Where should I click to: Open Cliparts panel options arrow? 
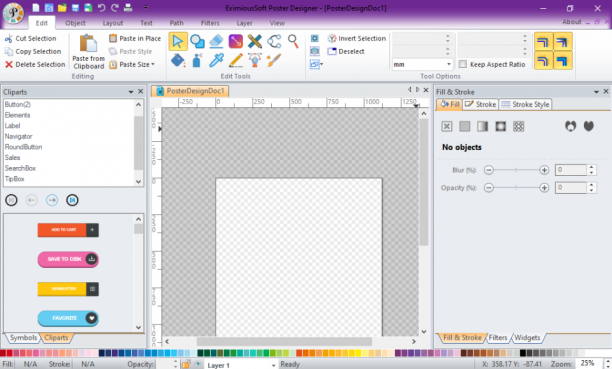click(131, 92)
